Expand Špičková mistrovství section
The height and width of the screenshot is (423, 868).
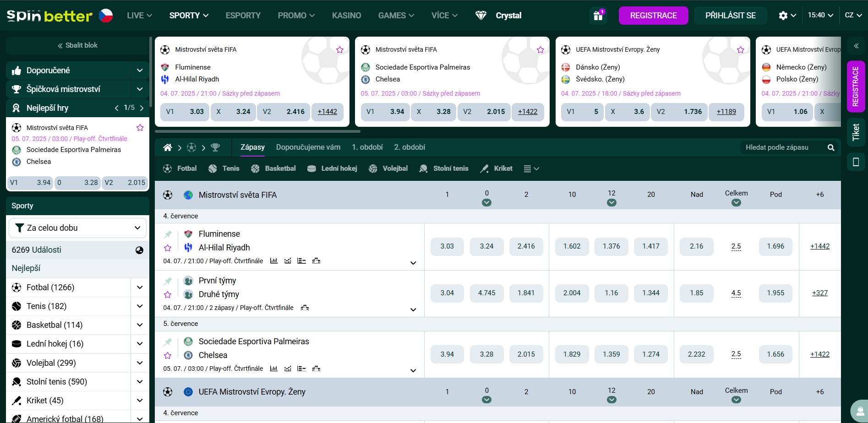point(140,89)
